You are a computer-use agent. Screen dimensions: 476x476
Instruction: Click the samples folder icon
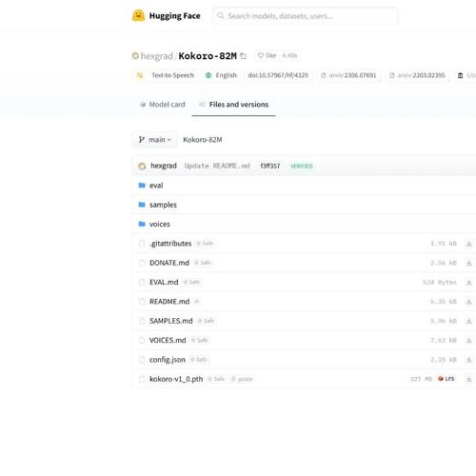point(142,205)
